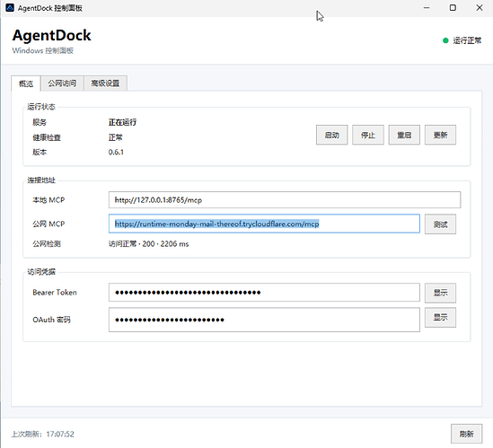Restart the service using 重启 button
The height and width of the screenshot is (448, 493).
(x=404, y=135)
